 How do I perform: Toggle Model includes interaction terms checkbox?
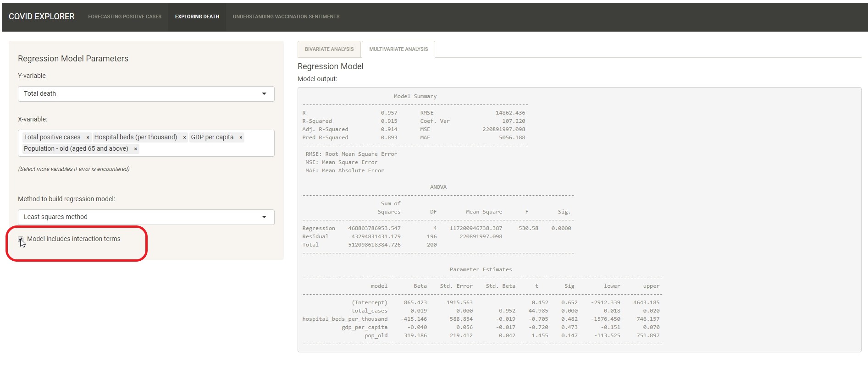(x=21, y=239)
